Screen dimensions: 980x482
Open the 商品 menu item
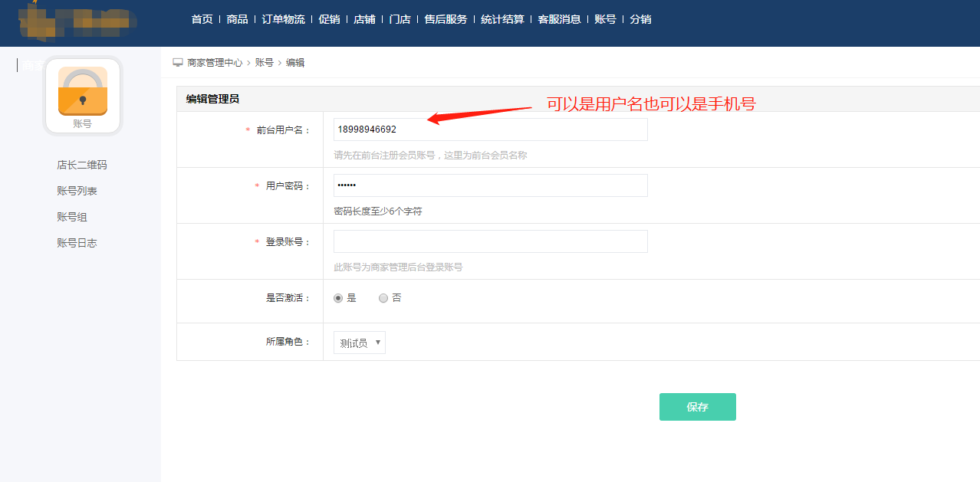click(x=237, y=19)
